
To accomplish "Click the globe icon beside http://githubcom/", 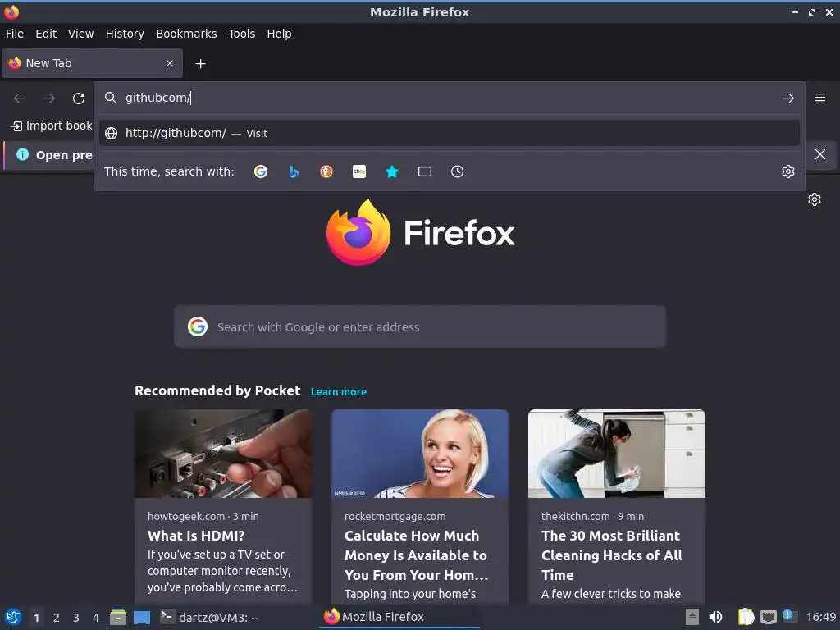I will click(111, 134).
